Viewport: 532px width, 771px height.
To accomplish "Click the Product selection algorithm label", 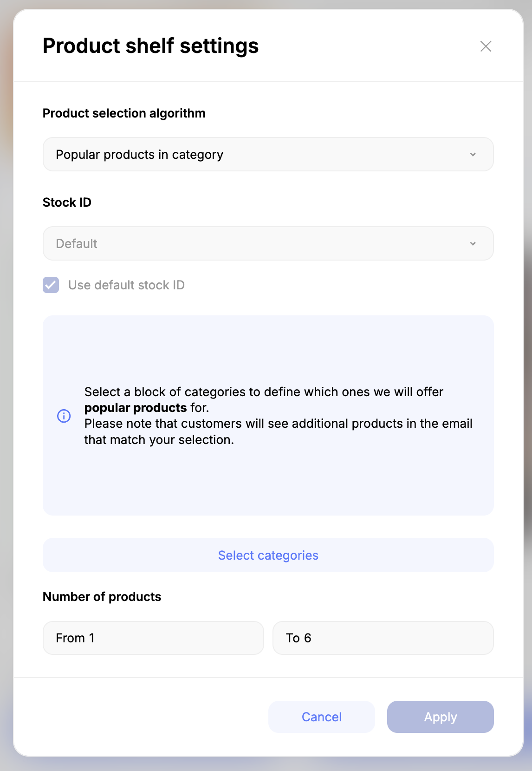I will click(x=124, y=113).
